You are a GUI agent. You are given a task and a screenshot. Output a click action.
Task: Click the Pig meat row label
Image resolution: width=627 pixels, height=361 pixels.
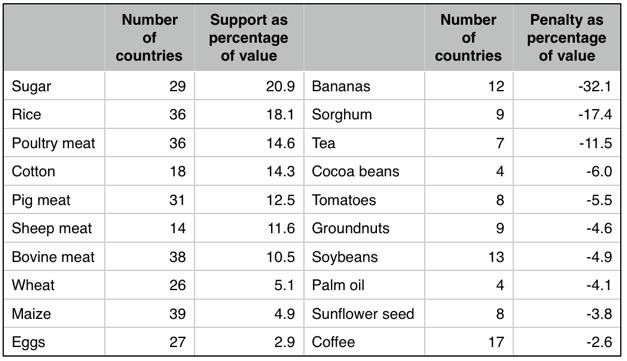(x=41, y=200)
